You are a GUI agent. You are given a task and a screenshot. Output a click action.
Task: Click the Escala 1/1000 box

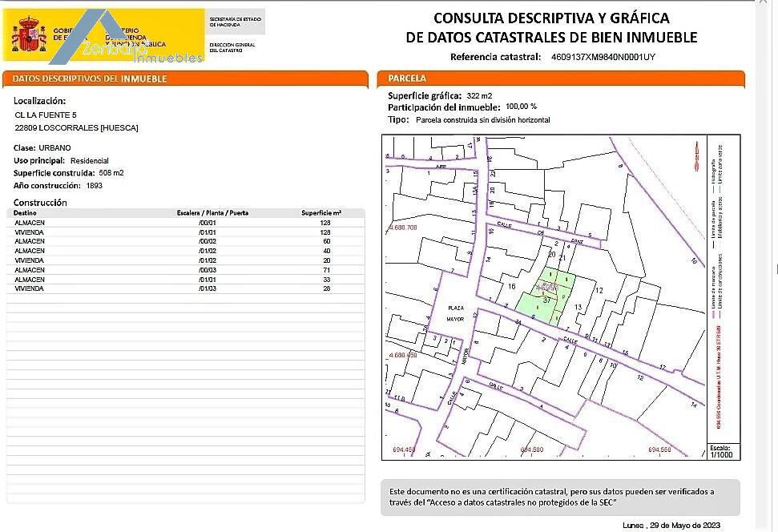click(x=724, y=452)
